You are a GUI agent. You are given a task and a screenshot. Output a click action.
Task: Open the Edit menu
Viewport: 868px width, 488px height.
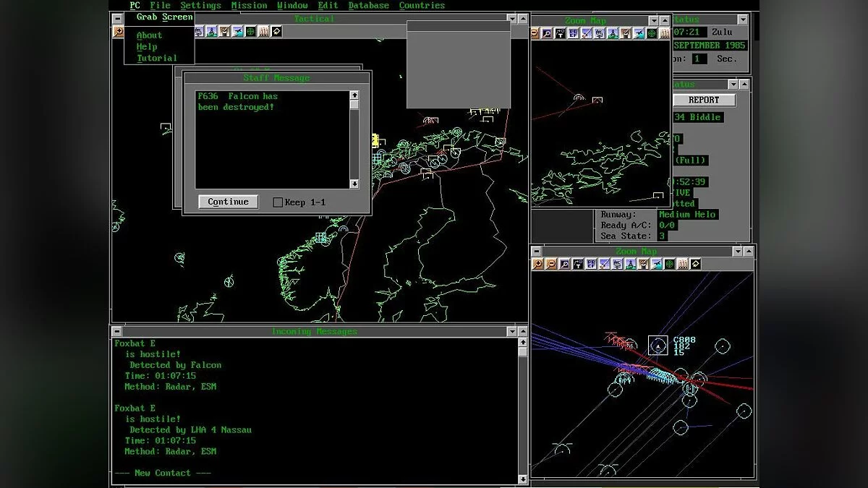(328, 5)
